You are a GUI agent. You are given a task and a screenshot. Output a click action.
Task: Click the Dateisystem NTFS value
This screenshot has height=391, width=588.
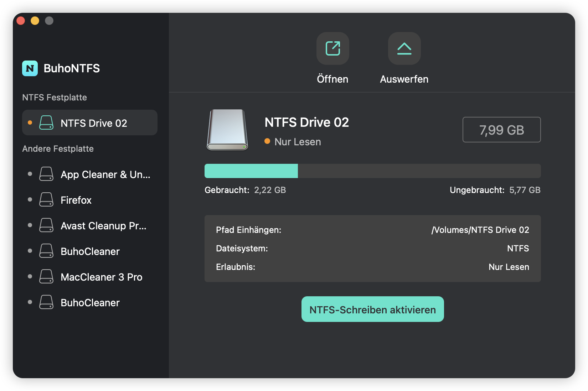pyautogui.click(x=518, y=248)
